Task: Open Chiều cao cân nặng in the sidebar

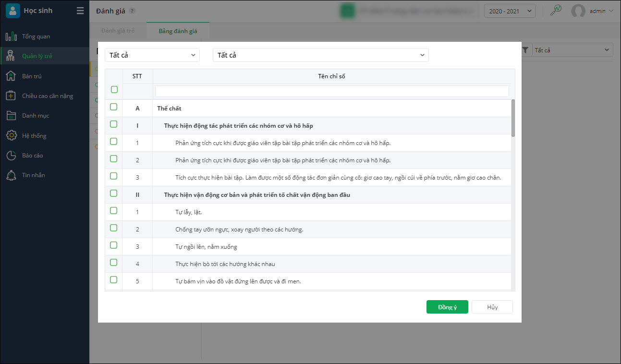Action: pyautogui.click(x=45, y=96)
